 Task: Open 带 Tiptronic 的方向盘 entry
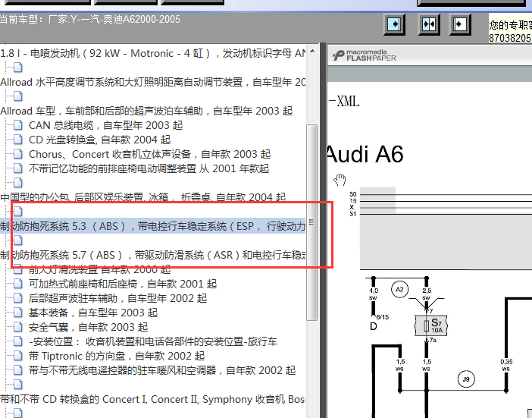pos(117,356)
